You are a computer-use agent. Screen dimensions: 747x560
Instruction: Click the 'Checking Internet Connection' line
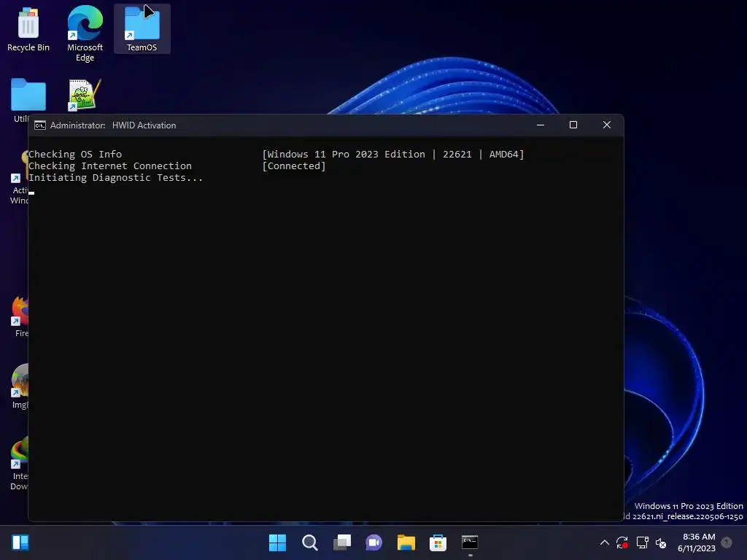coord(110,166)
